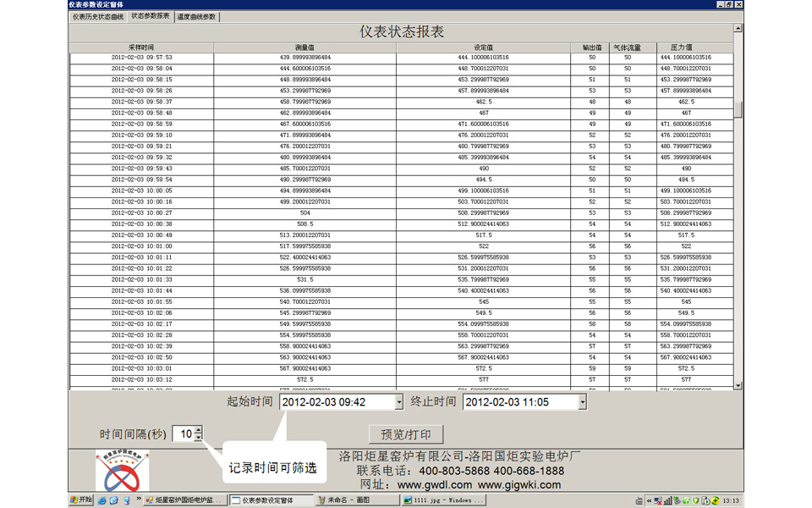Viewport: 812px width, 508px height.
Task: Increase the 时间间隔 value with up arrow
Action: click(x=198, y=430)
